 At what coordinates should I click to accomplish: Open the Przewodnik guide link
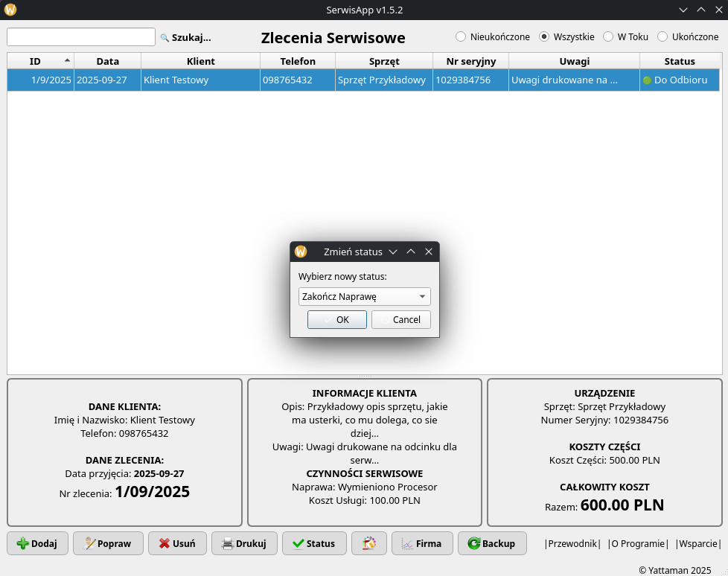(572, 543)
